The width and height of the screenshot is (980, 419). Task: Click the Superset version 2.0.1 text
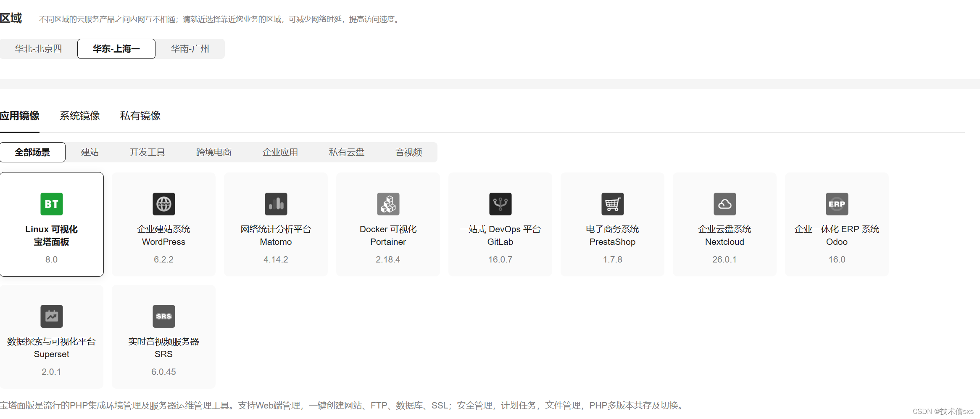[x=52, y=372]
